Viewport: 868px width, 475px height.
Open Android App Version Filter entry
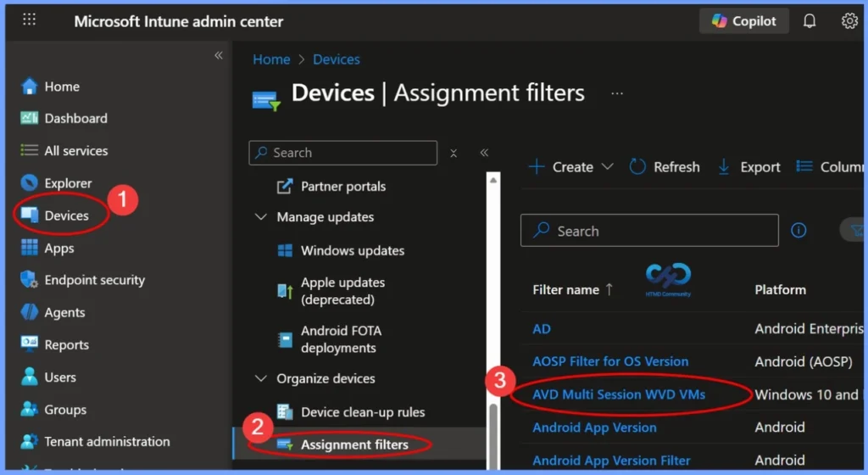click(611, 460)
